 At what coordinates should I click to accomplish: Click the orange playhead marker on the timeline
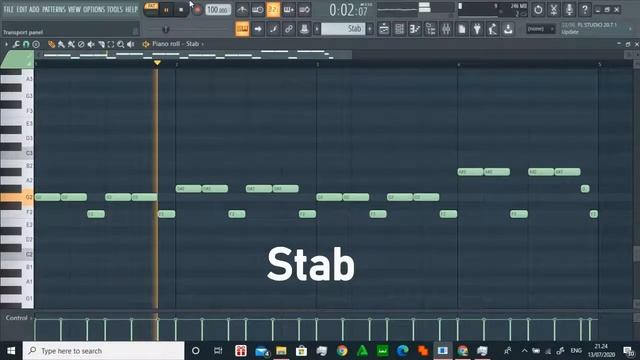pos(157,62)
